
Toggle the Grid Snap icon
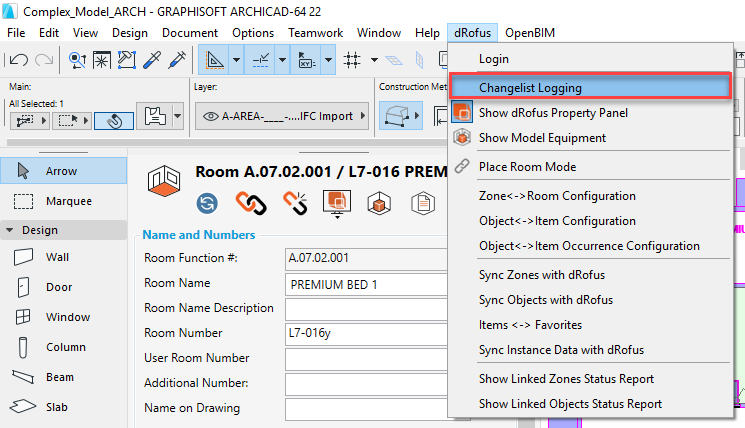(352, 60)
